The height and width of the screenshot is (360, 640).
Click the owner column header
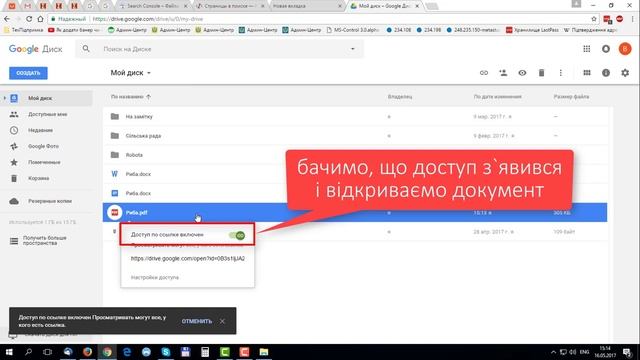[400, 97]
